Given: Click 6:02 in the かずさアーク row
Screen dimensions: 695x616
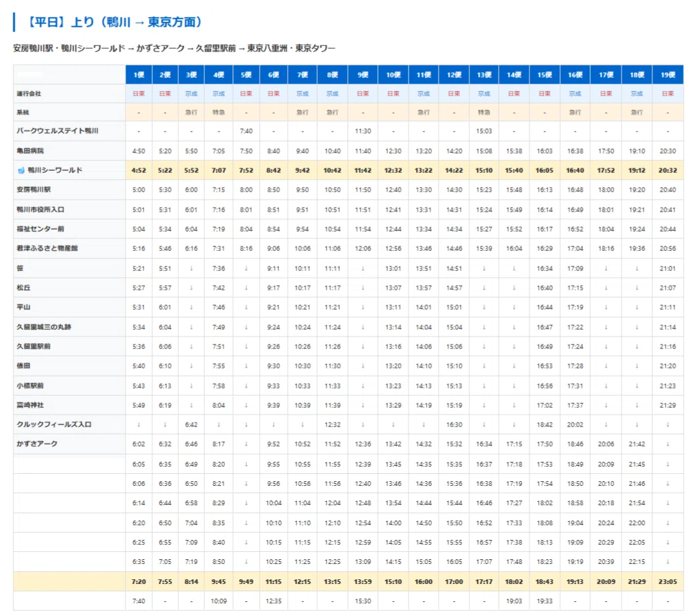Looking at the screenshot, I should point(139,444).
